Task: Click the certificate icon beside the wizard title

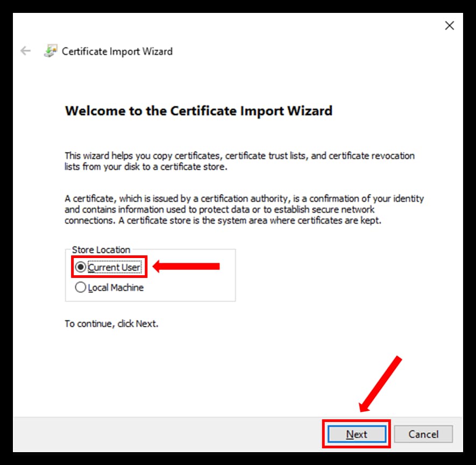Action: (x=51, y=51)
